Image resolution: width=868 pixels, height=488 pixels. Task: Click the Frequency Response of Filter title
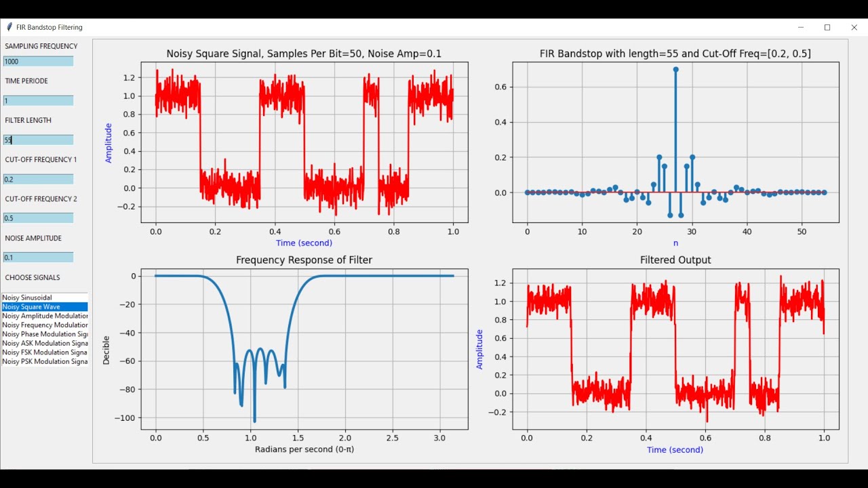304,260
